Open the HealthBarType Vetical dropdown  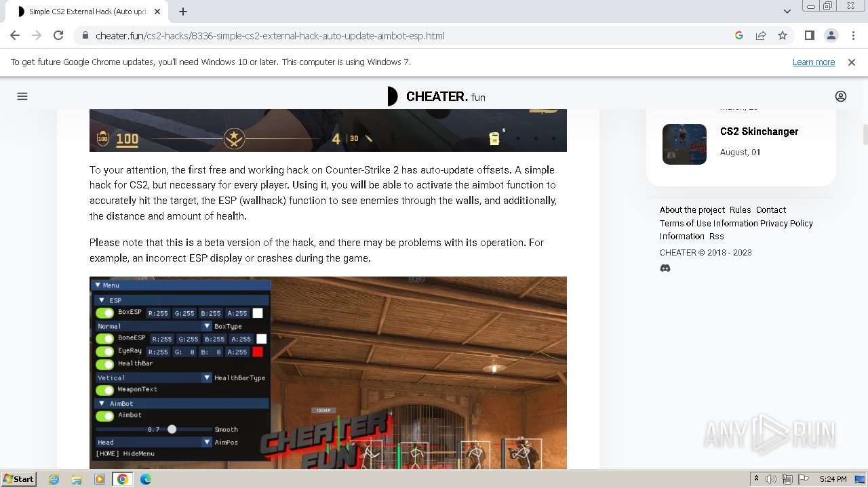tap(153, 378)
